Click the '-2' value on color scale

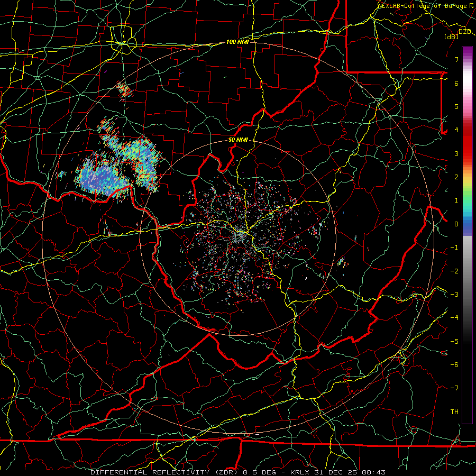point(454,271)
